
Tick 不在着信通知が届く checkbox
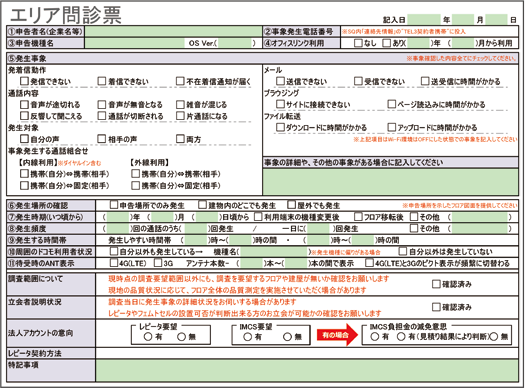click(180, 81)
